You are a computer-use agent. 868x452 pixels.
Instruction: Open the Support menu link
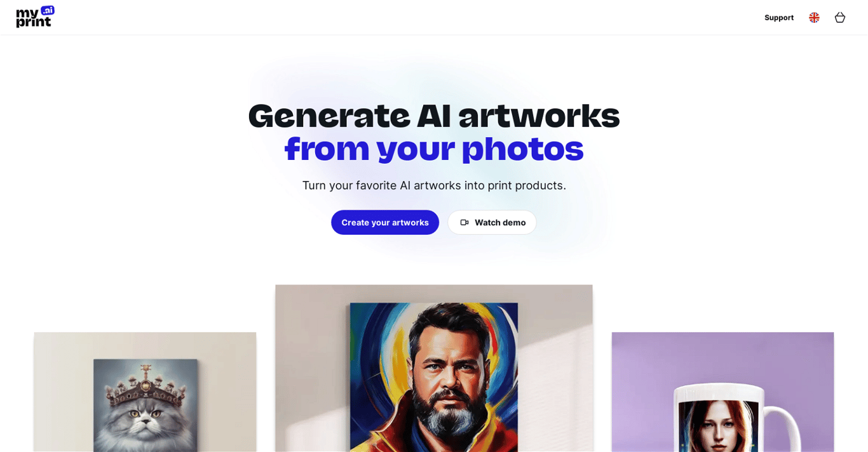coord(778,18)
